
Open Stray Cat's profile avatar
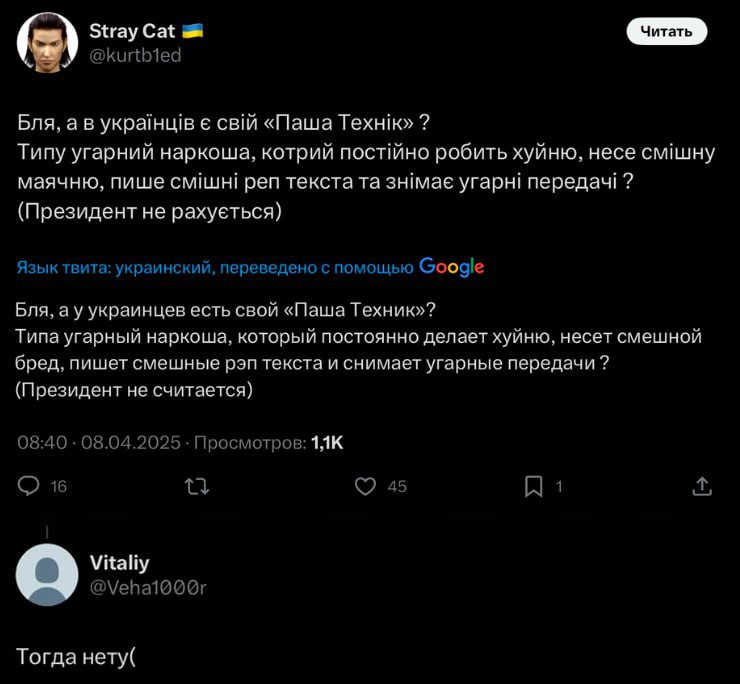[x=47, y=43]
